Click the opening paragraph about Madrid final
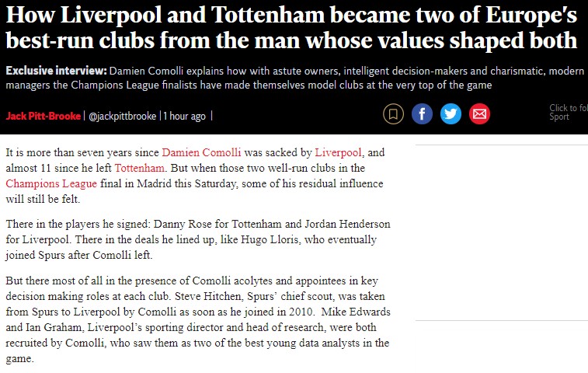Image resolution: width=588 pixels, height=373 pixels. click(x=195, y=176)
